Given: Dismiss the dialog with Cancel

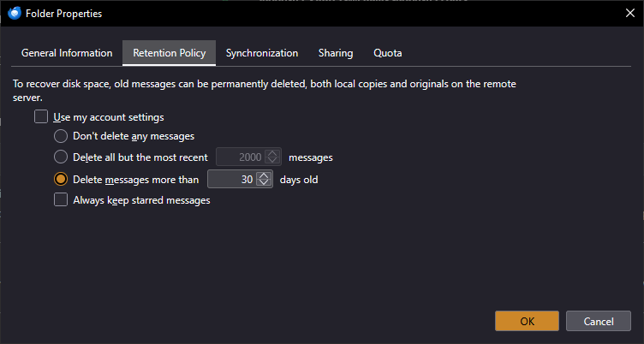Looking at the screenshot, I should 599,321.
